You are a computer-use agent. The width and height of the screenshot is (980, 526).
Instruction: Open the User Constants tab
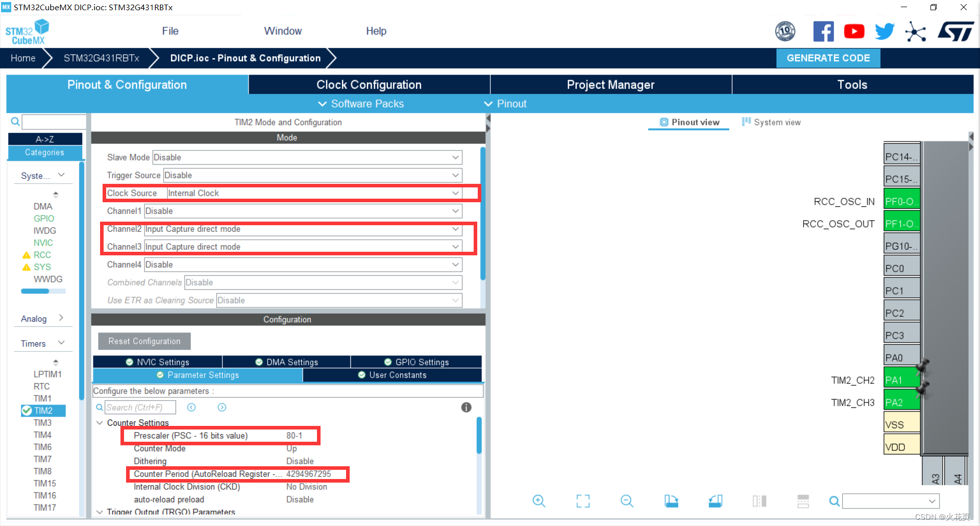[392, 375]
